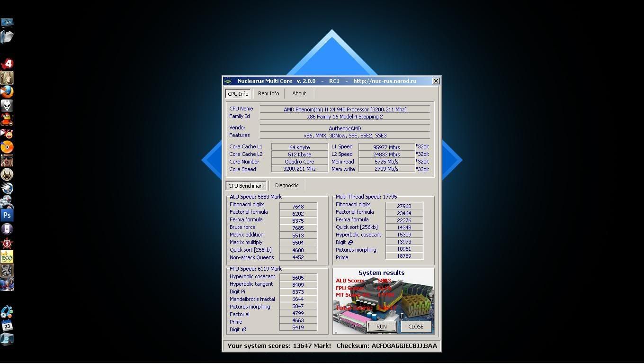This screenshot has height=364, width=644.
Task: Launch Photoshop from the dock
Action: pyautogui.click(x=7, y=216)
